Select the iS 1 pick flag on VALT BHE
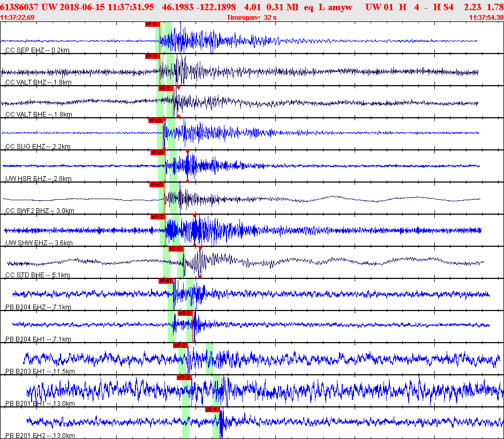Image resolution: width=504 pixels, height=439 pixels. coord(165,88)
